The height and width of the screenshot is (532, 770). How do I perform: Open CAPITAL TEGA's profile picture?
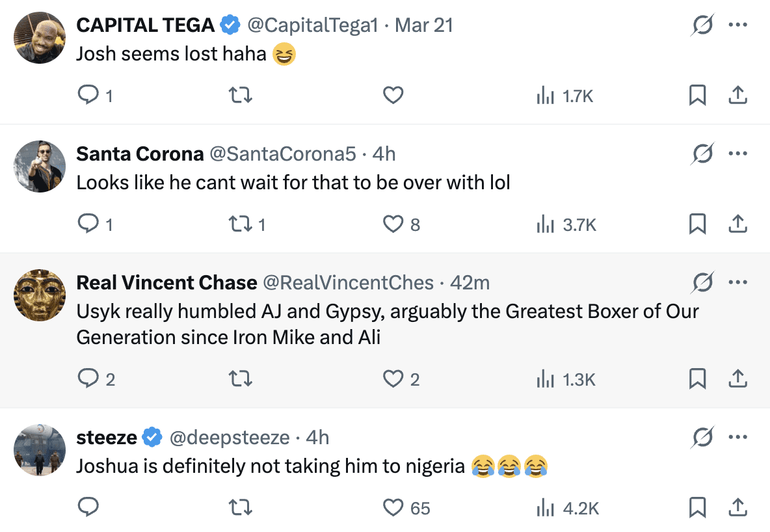(40, 38)
